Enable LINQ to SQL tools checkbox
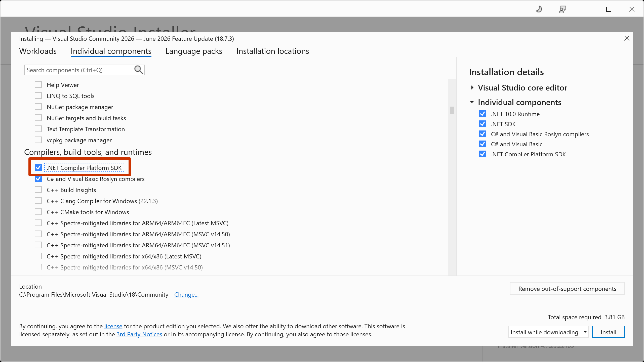 coord(38,96)
